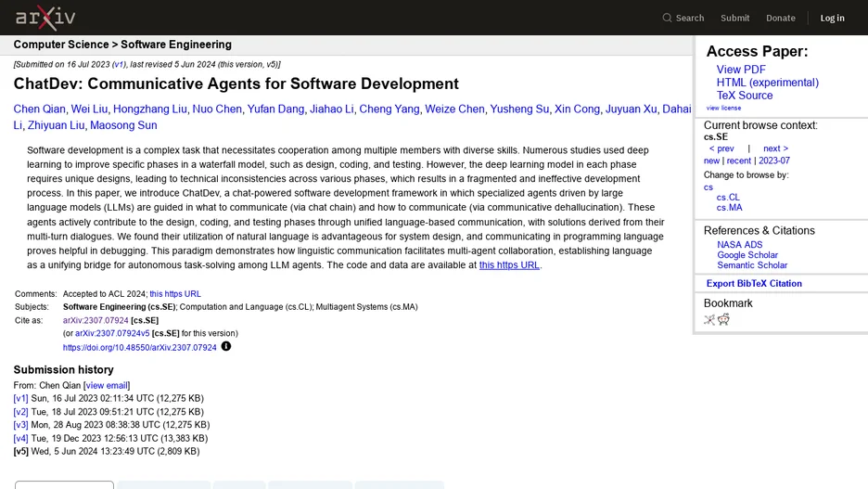Open [v4] in submission history
Image resolution: width=868 pixels, height=489 pixels.
(x=20, y=438)
